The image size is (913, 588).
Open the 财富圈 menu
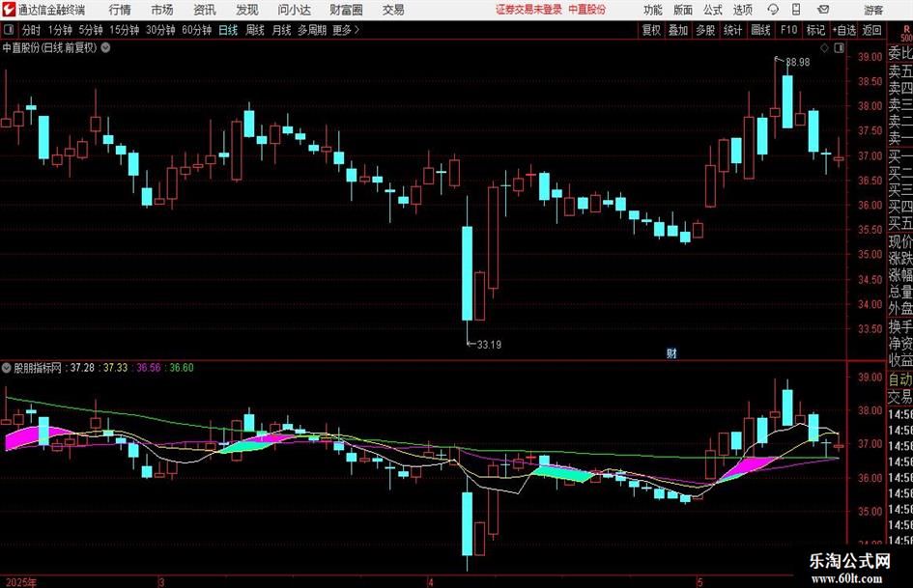pyautogui.click(x=346, y=10)
